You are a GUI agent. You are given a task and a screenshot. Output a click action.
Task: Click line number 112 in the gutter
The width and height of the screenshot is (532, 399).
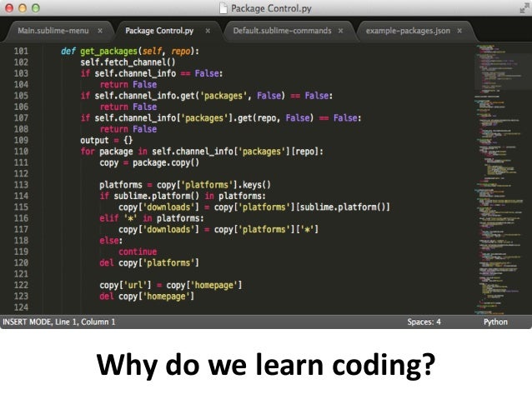click(21, 174)
